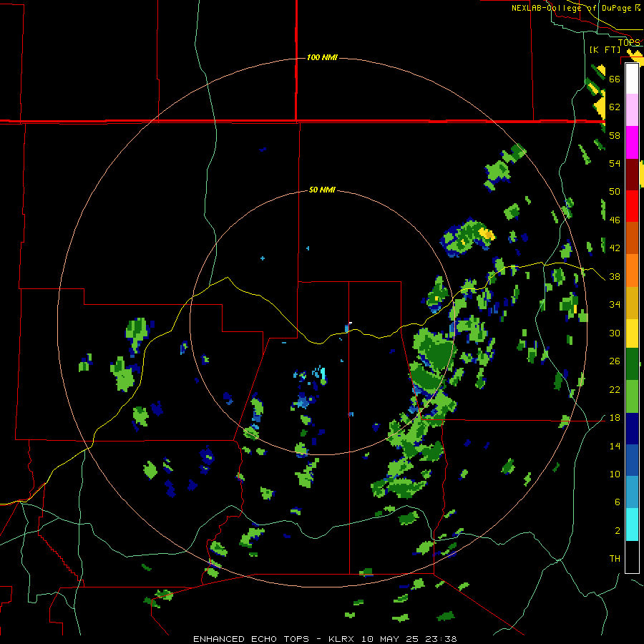Image resolution: width=644 pixels, height=644 pixels.
Task: Click the 46 value on the color scale
Action: coord(615,220)
